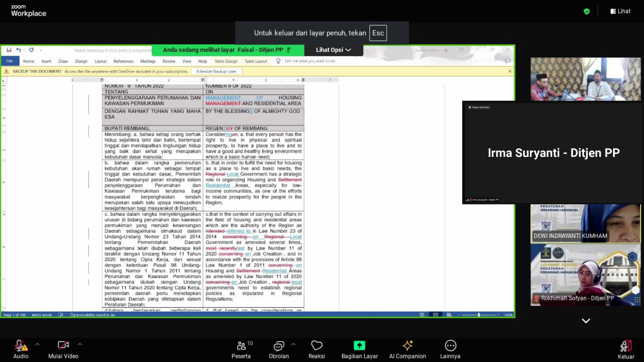Switch to the Home ribbon tab
This screenshot has height=362, width=644.
pos(29,61)
